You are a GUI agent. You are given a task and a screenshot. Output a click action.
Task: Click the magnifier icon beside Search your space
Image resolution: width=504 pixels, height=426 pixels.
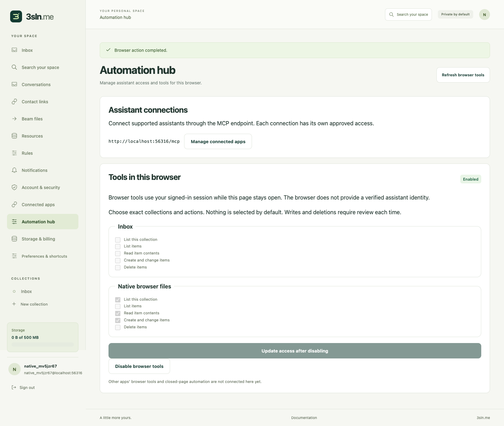(14, 67)
